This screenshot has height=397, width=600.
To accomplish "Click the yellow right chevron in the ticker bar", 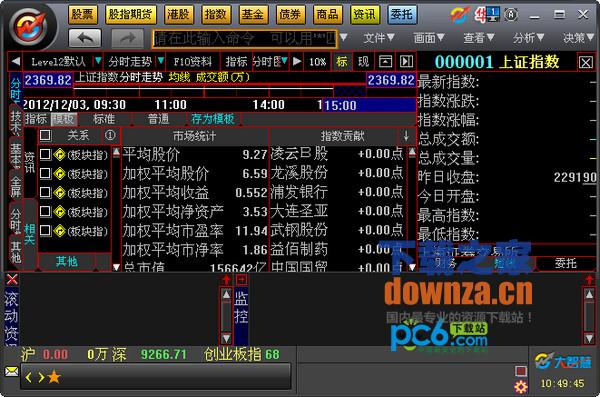I will pos(41,377).
